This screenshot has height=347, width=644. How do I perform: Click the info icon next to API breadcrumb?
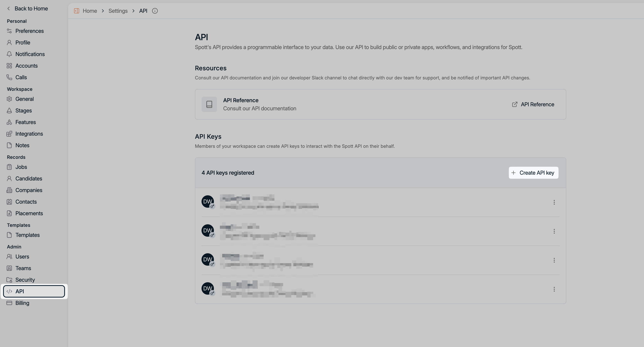pos(155,11)
